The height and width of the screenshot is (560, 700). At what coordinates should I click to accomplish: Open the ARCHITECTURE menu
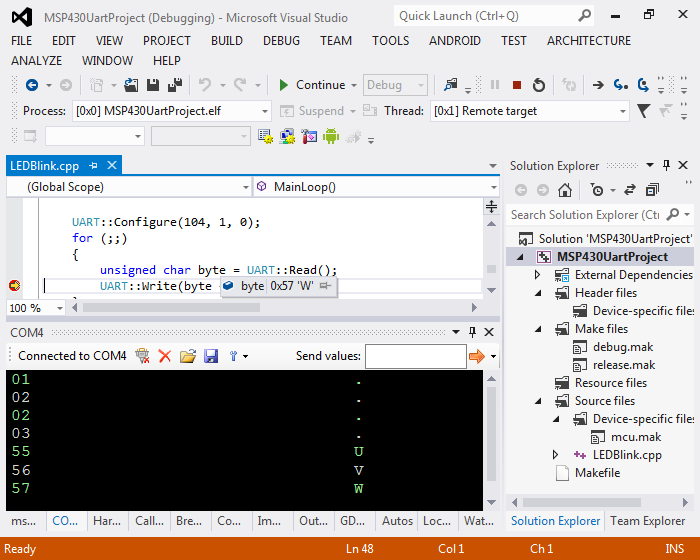[589, 41]
